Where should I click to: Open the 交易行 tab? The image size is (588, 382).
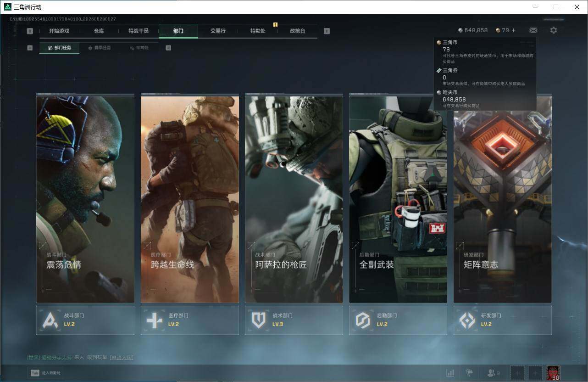[218, 31]
